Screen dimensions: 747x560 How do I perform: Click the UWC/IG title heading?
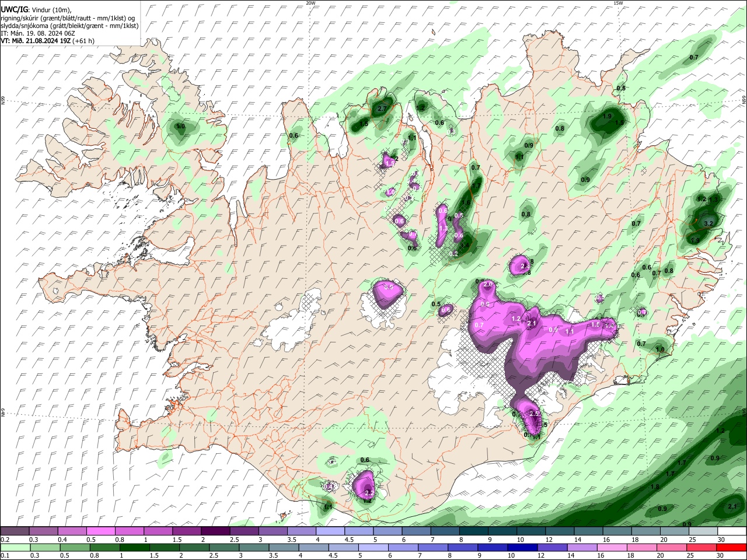(x=13, y=9)
